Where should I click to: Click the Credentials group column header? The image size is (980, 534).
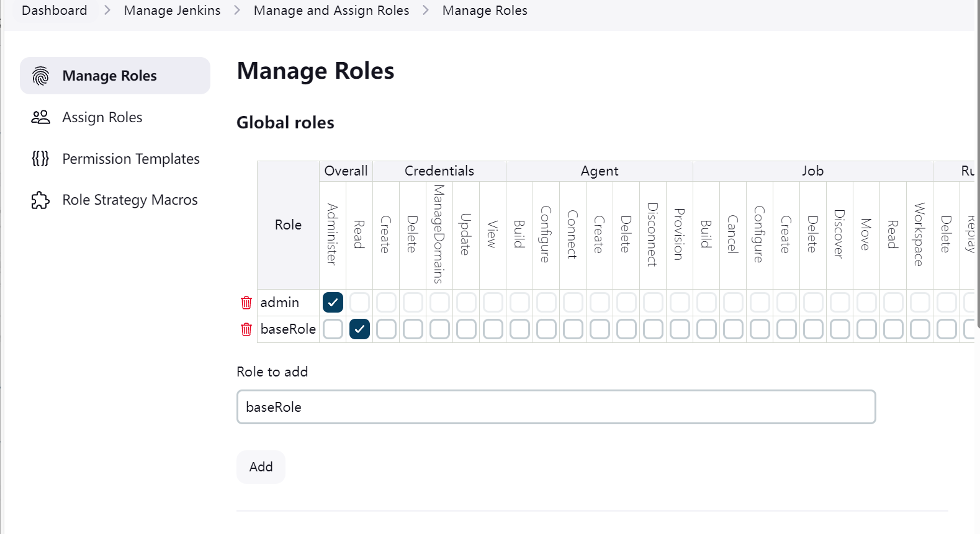point(439,171)
